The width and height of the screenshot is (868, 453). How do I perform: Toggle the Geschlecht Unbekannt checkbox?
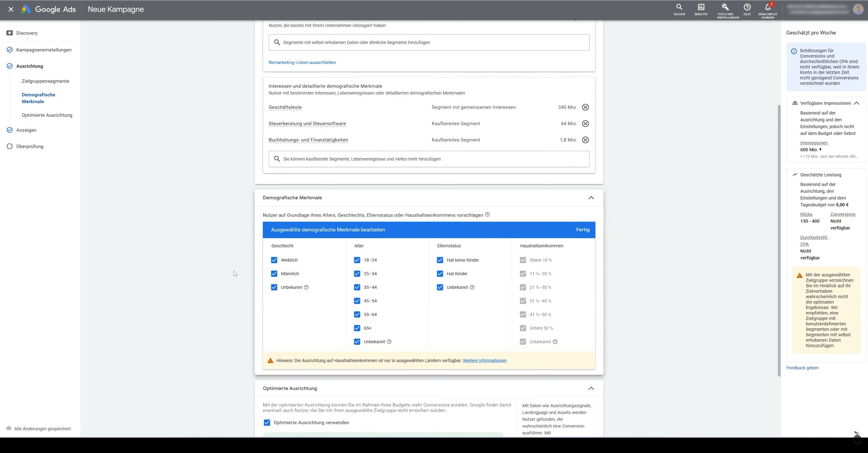tap(274, 287)
